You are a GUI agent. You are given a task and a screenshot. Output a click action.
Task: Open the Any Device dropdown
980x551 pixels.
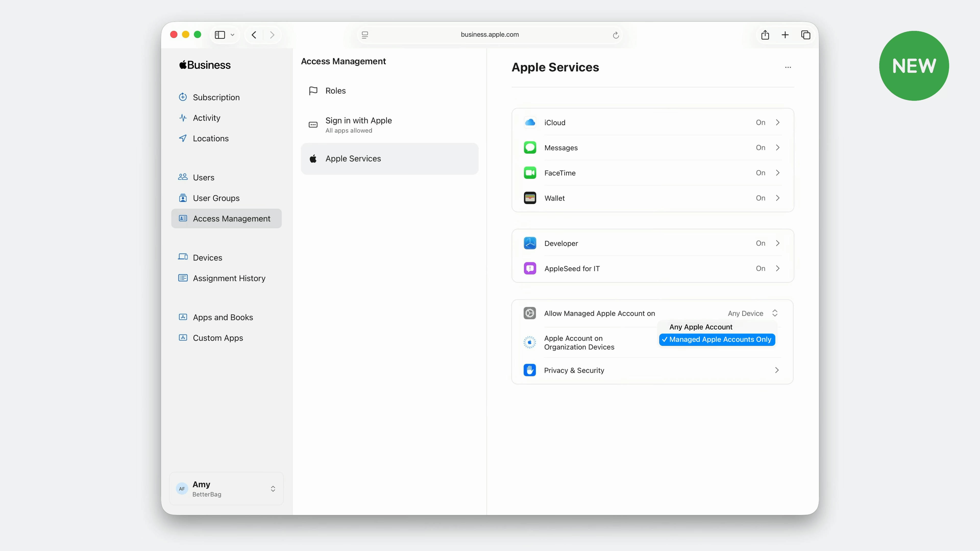(x=753, y=313)
